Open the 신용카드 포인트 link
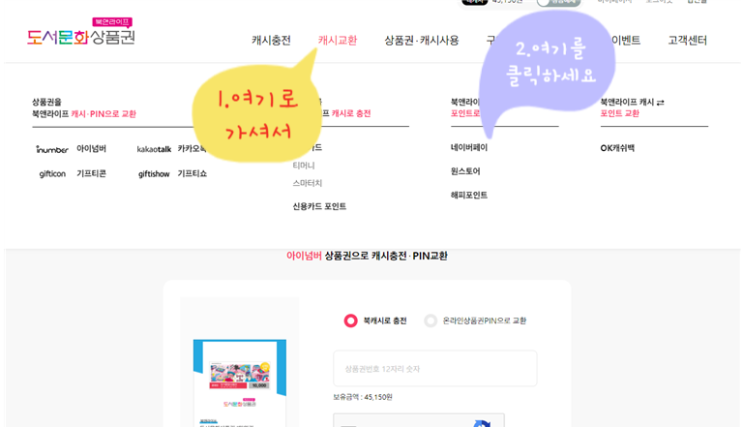 coord(319,206)
